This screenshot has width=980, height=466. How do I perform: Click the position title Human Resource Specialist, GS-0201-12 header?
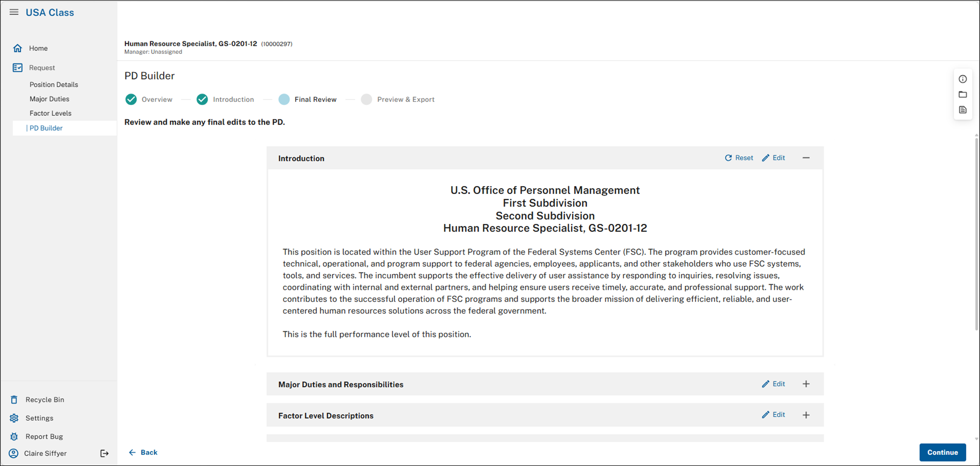(191, 44)
